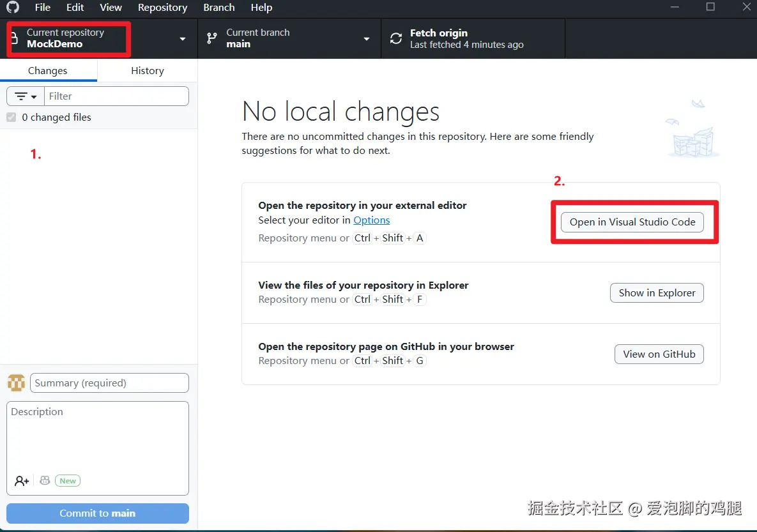Open the Branch menu
Screen dimensions: 757x532
coord(218,7)
